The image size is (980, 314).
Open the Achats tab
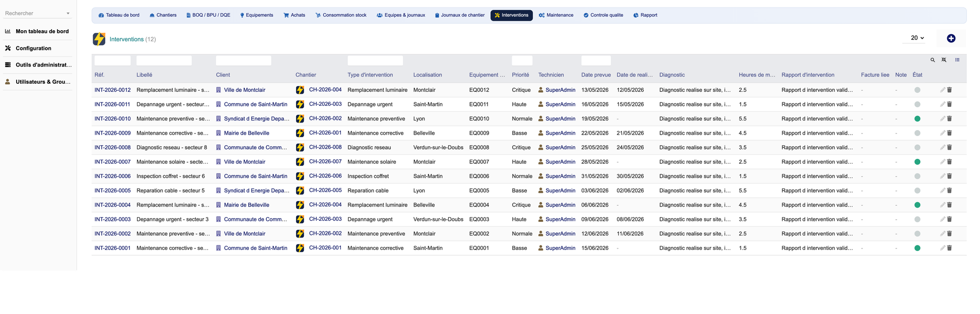click(295, 15)
